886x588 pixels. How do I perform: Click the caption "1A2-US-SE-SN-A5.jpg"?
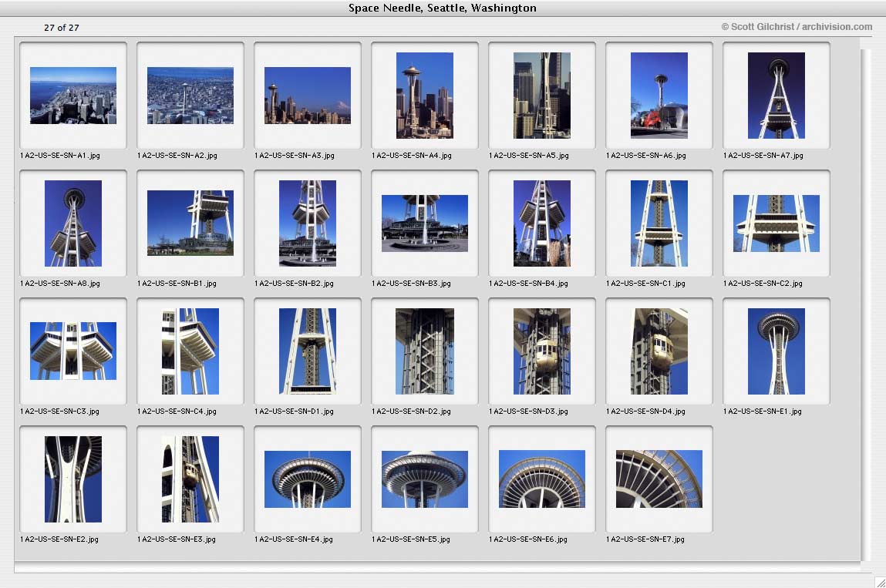tap(529, 156)
